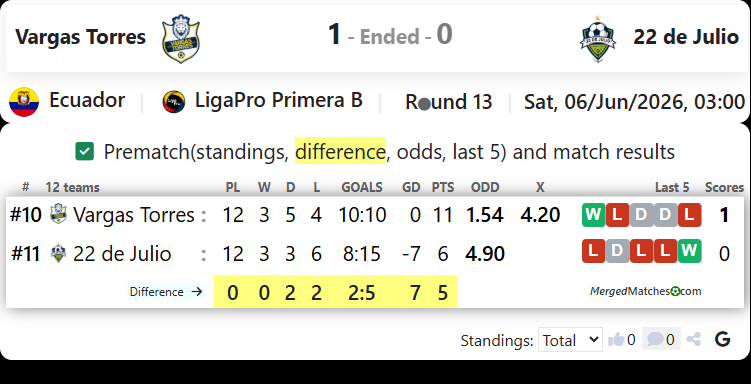Click the LigaPro Primera B league logo
751x384 pixels.
(174, 102)
